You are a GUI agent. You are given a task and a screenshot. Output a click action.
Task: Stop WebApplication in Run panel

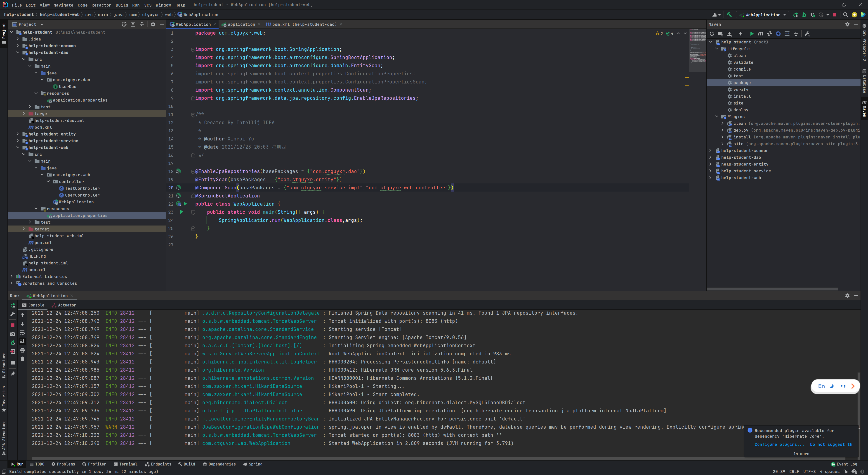point(12,325)
